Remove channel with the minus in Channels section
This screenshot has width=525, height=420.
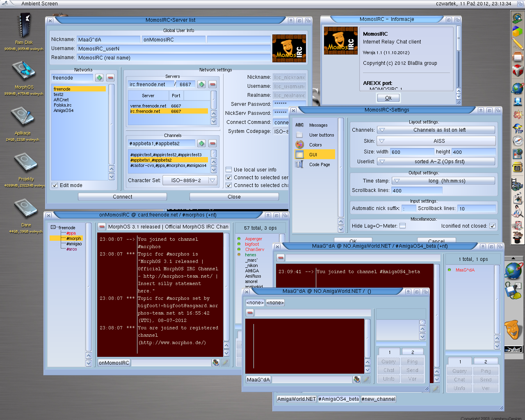[x=212, y=143]
